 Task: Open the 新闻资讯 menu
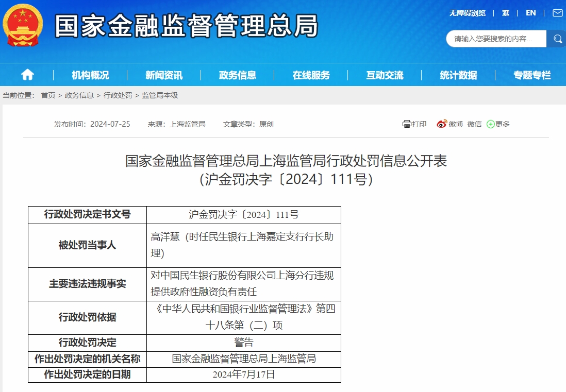(x=164, y=75)
